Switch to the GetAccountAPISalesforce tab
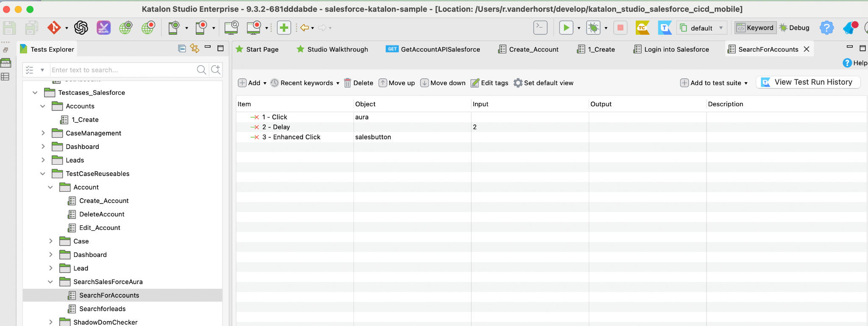 click(x=433, y=49)
